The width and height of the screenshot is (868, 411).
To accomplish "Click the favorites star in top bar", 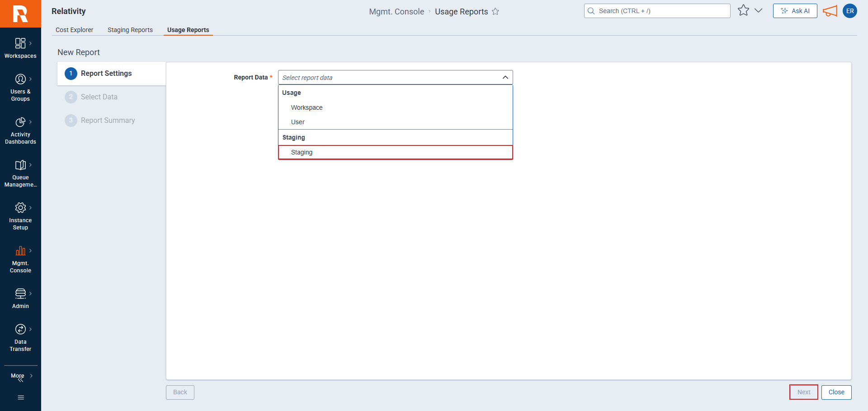I will pos(744,10).
